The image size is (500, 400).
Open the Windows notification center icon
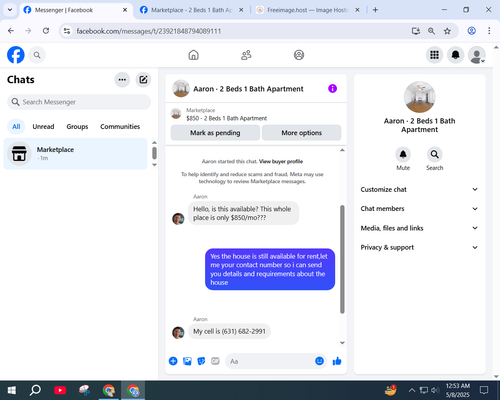point(484,390)
